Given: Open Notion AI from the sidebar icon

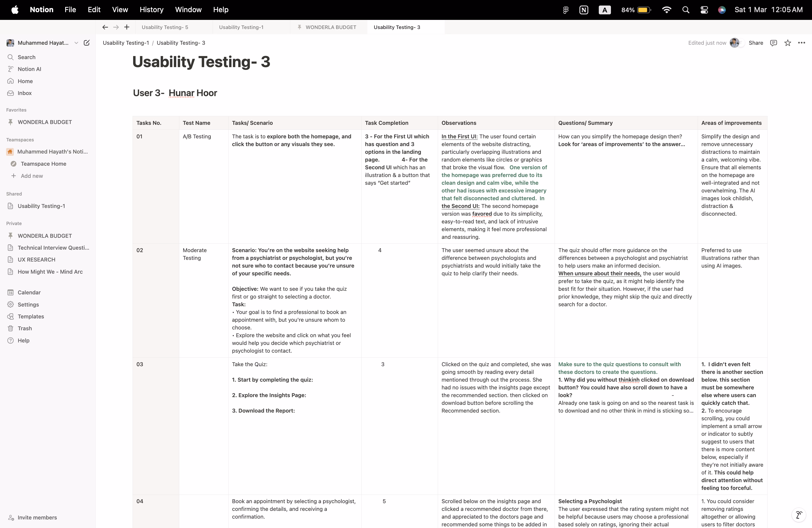Looking at the screenshot, I should 10,69.
